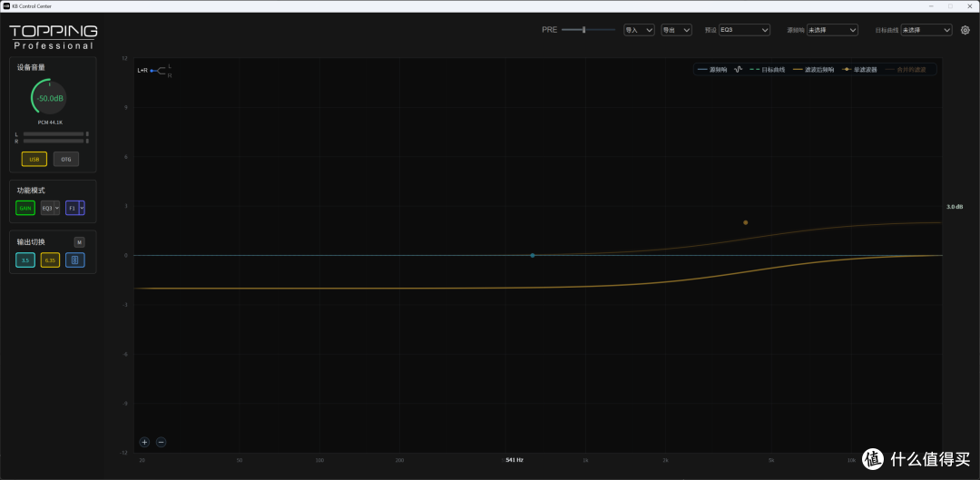Switch input to OTG
This screenshot has height=480, width=980.
[x=66, y=160]
